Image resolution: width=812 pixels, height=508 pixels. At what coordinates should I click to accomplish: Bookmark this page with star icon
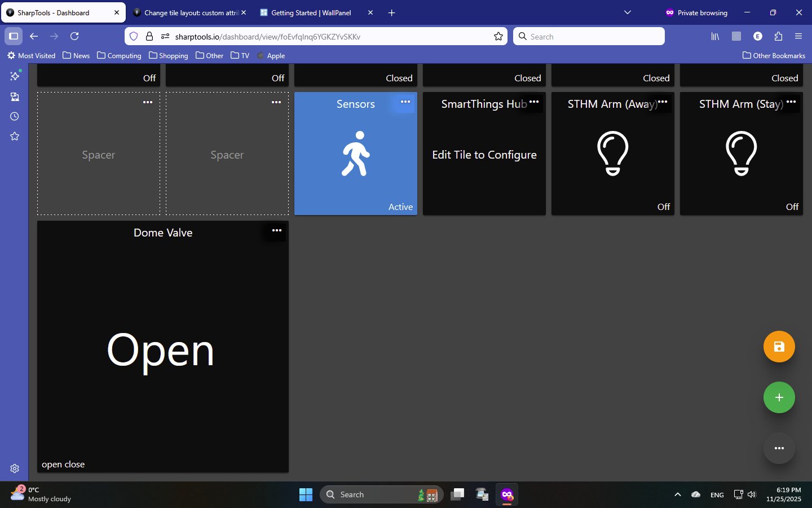[x=498, y=36]
